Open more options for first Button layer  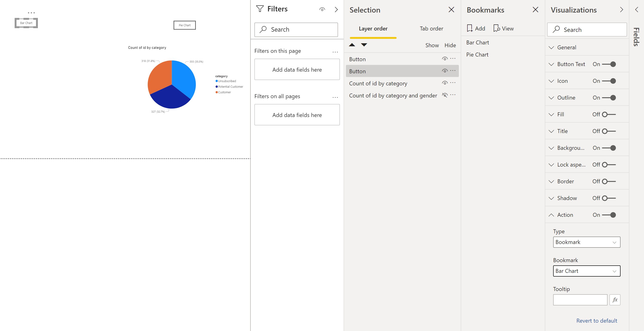click(453, 59)
